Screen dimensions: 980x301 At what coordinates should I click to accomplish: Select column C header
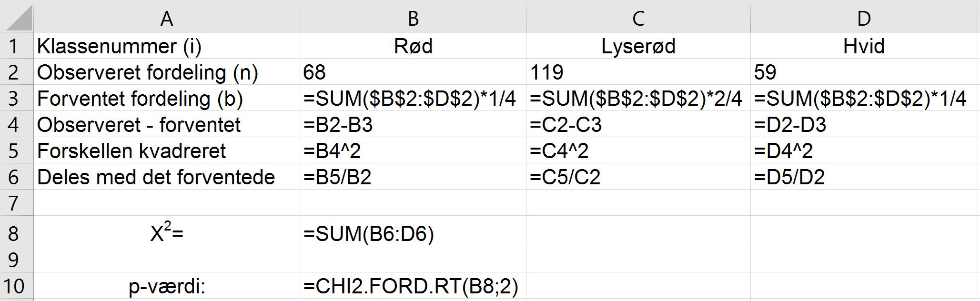638,18
